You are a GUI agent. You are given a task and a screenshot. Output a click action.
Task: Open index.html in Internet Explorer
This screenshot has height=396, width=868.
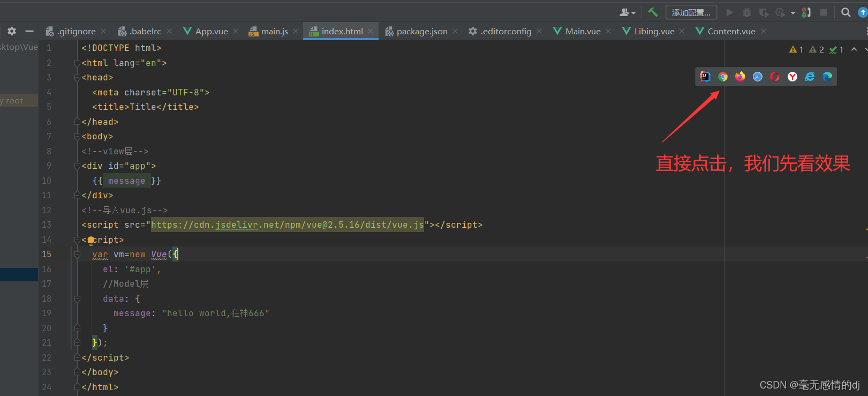coord(810,77)
